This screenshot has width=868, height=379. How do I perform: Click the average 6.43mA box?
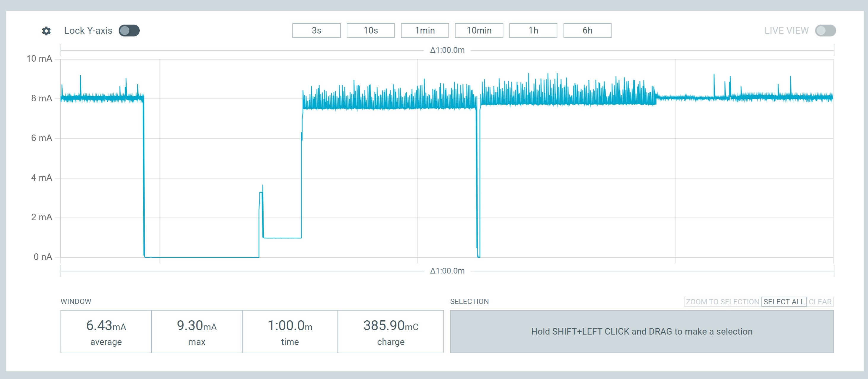click(106, 332)
